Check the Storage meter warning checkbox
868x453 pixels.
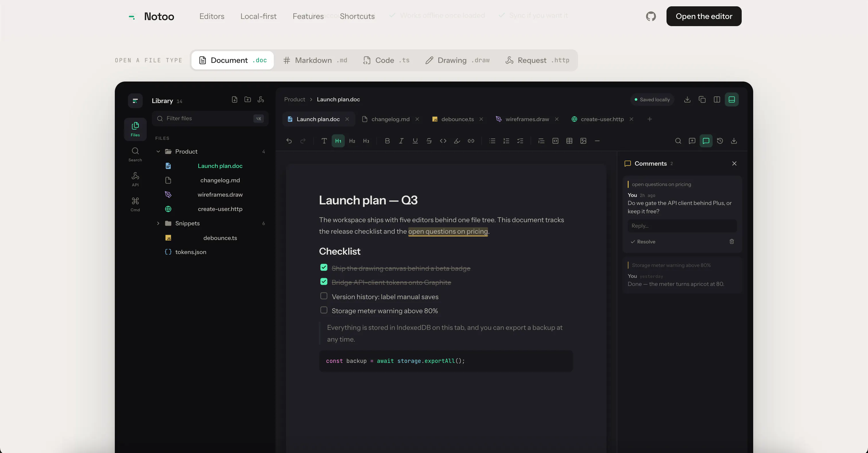324,310
